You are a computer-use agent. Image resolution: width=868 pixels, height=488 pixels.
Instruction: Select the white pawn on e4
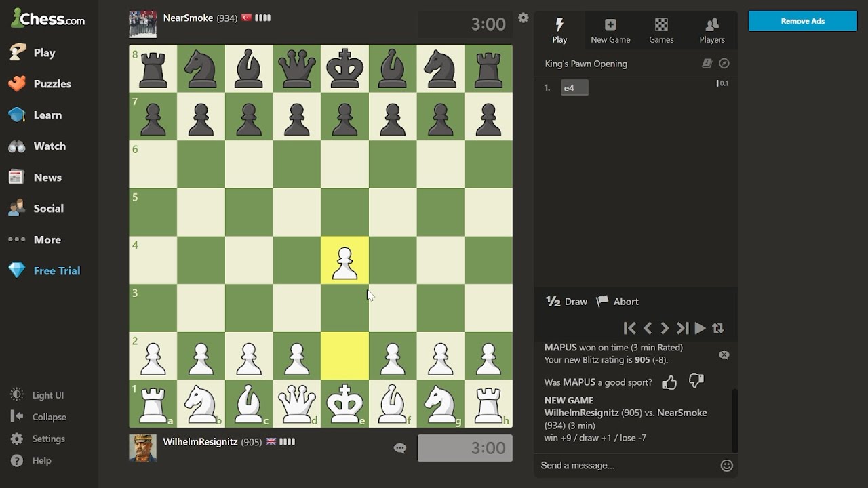344,260
